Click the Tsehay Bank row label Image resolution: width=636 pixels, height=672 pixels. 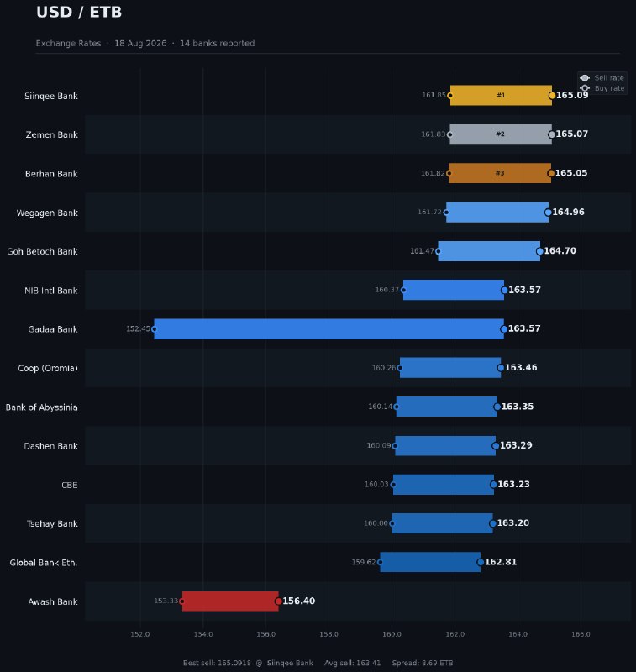point(52,523)
